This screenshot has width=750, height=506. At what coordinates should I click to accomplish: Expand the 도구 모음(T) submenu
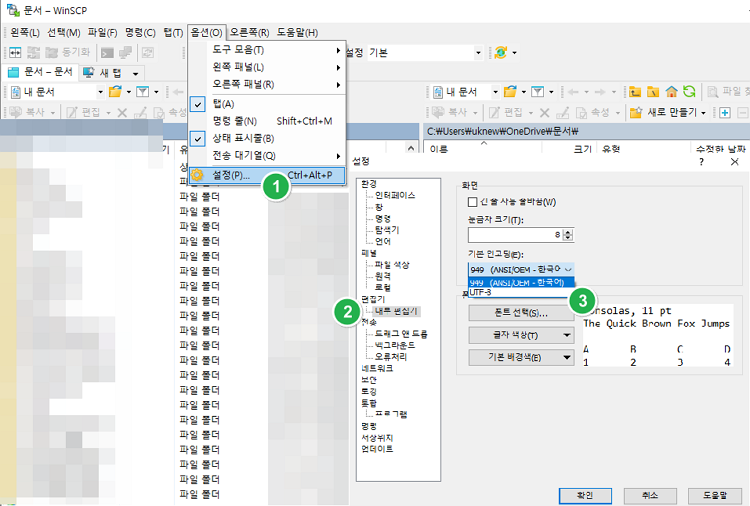[266, 50]
